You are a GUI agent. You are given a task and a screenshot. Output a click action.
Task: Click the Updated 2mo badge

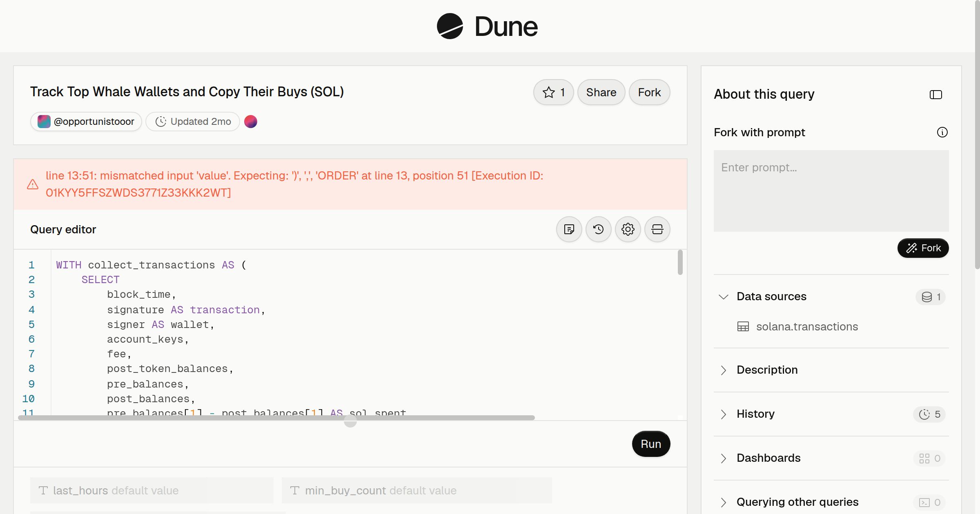193,122
